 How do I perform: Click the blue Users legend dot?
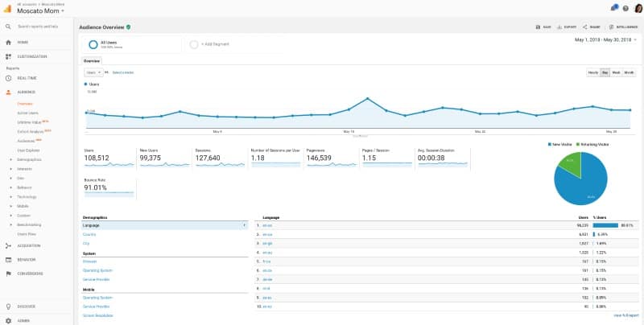click(x=85, y=84)
